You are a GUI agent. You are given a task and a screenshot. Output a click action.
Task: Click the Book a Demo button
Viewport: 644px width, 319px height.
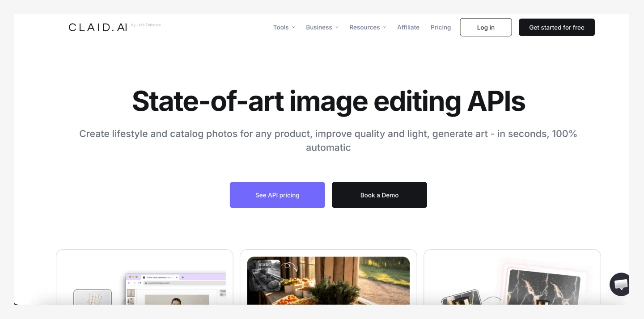pos(379,195)
